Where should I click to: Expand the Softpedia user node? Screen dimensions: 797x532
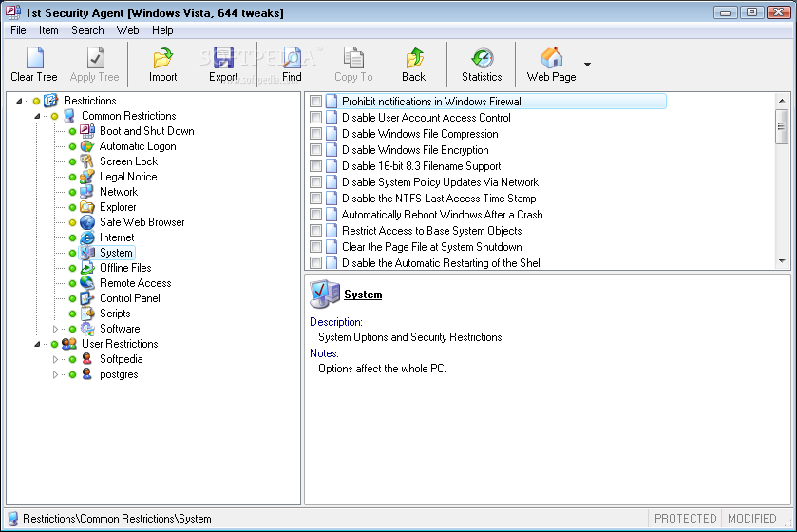pyautogui.click(x=55, y=360)
